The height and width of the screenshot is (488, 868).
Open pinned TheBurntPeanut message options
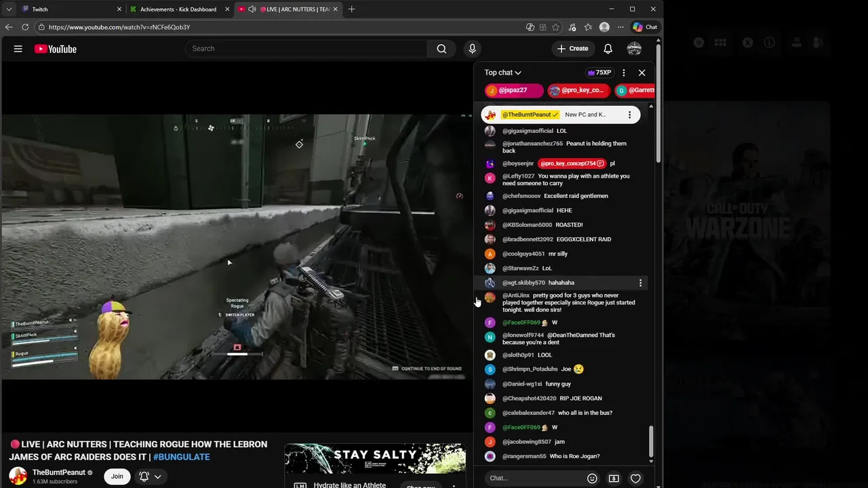tap(629, 115)
